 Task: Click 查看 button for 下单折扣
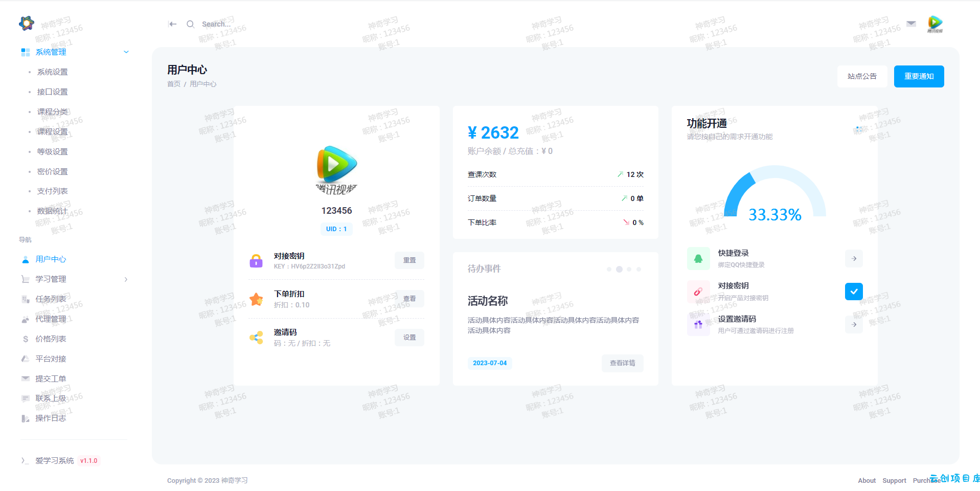pos(409,299)
